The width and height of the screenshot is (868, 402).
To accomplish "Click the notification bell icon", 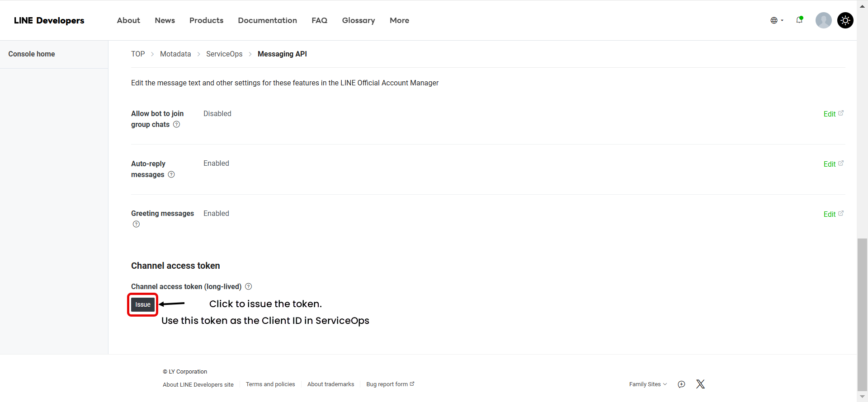I will coord(799,20).
